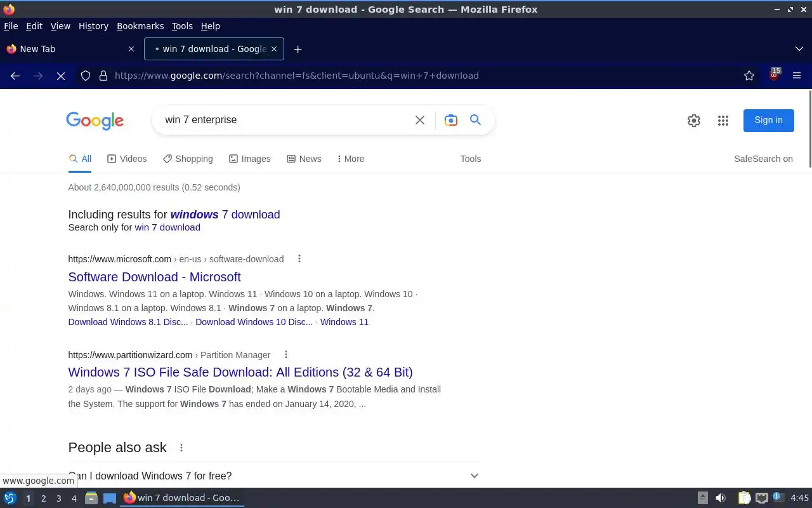Open People also ask options dots
Image resolution: width=812 pixels, height=508 pixels.
181,448
